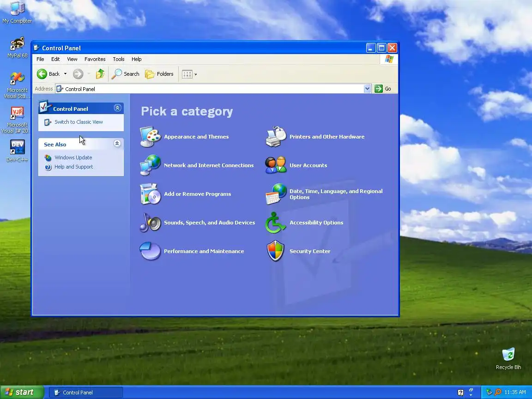Open the Windows Update link
Image resolution: width=532 pixels, height=399 pixels.
point(73,157)
